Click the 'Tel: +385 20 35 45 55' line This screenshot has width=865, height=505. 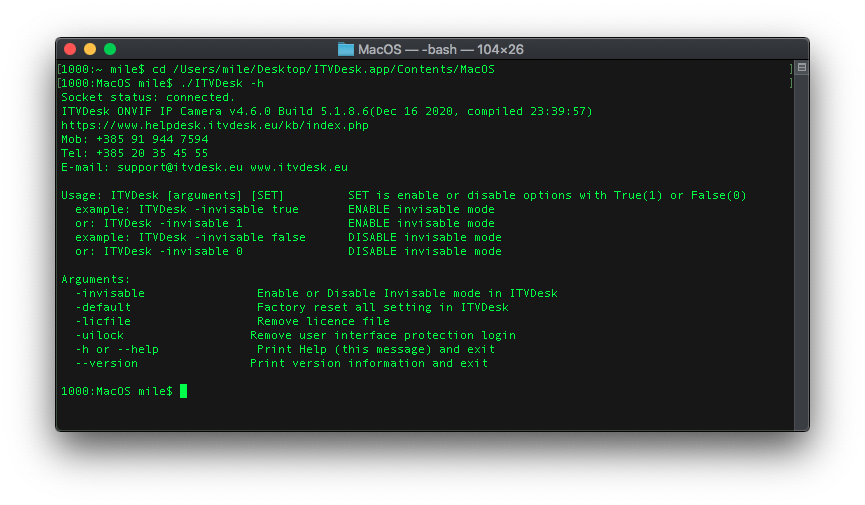135,153
